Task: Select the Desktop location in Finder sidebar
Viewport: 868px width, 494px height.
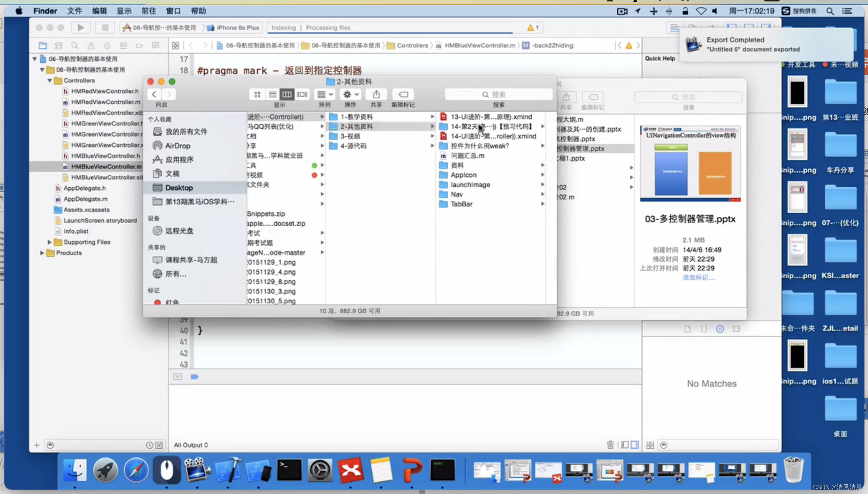Action: (179, 187)
